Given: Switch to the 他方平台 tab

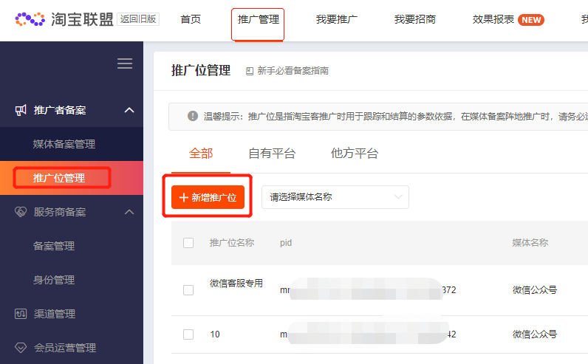Looking at the screenshot, I should coord(355,154).
